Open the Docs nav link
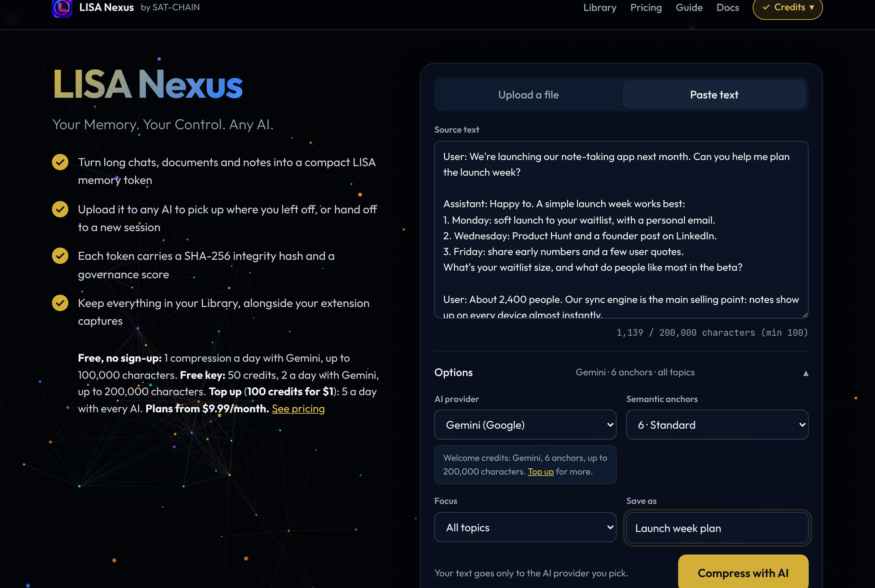Screen dimensions: 875x588 [728, 8]
